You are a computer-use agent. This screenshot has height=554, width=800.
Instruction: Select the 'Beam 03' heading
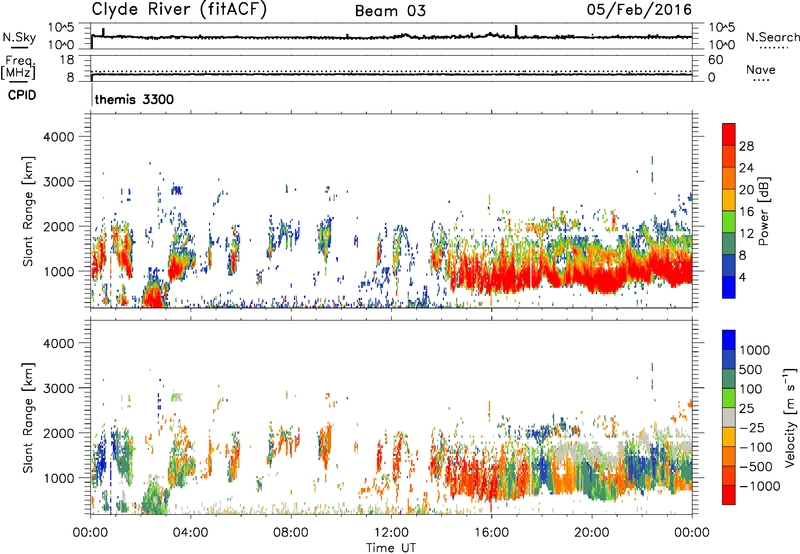click(x=390, y=11)
